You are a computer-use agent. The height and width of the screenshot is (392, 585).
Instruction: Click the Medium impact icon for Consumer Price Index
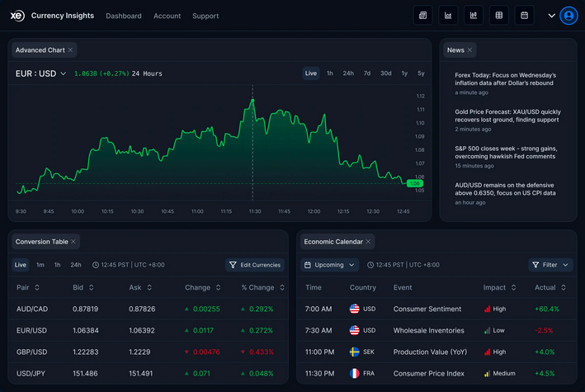coord(487,373)
